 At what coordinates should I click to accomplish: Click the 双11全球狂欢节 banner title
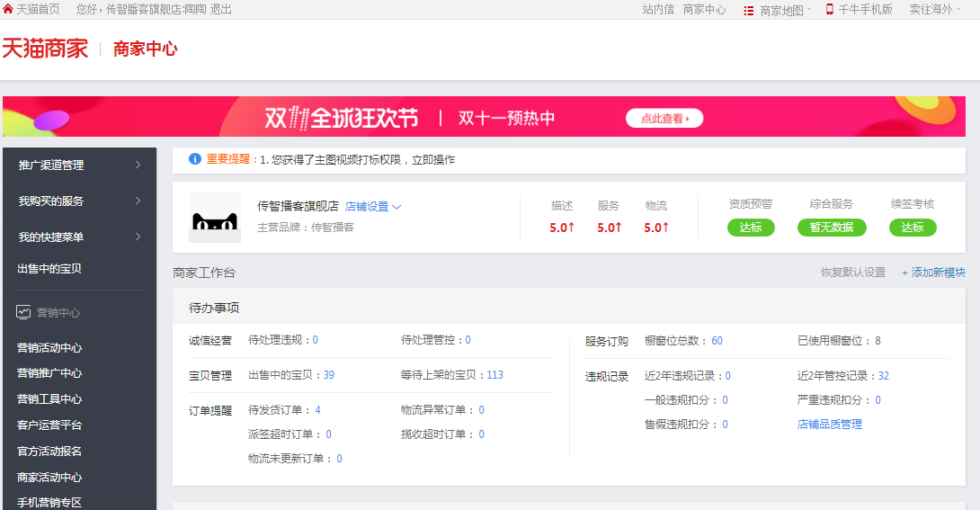click(342, 118)
